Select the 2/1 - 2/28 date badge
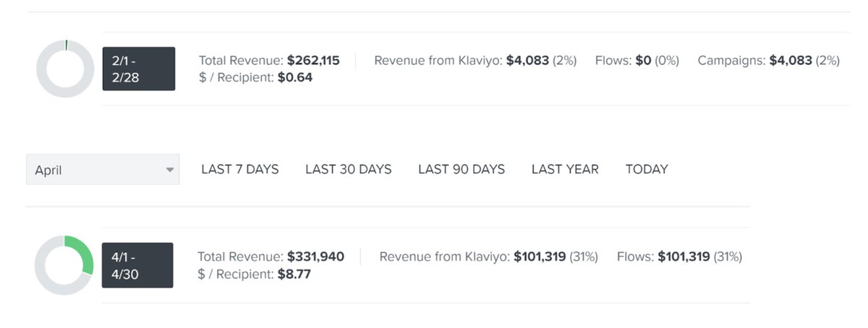 click(139, 69)
